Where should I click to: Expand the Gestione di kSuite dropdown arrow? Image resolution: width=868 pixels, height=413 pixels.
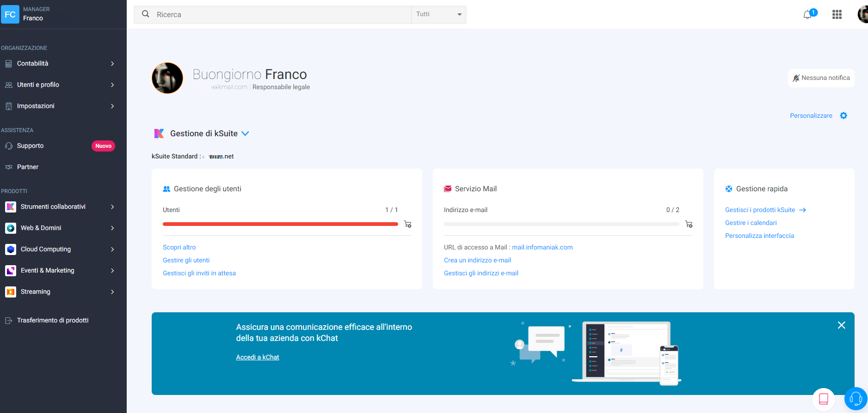click(x=245, y=134)
